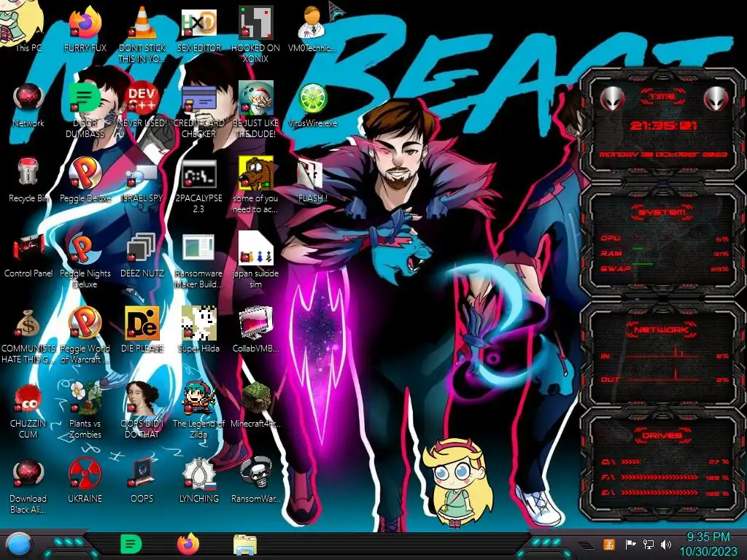Click the NETWORK header in the widget
This screenshot has width=747, height=560.
tap(662, 329)
